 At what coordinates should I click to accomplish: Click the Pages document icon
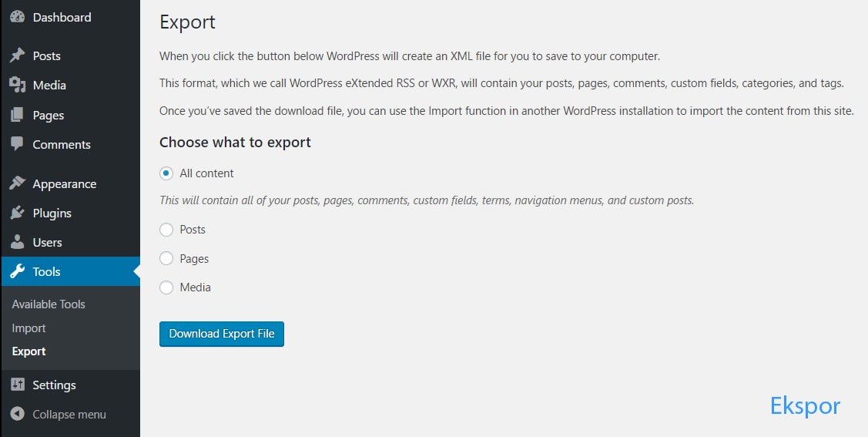[18, 115]
